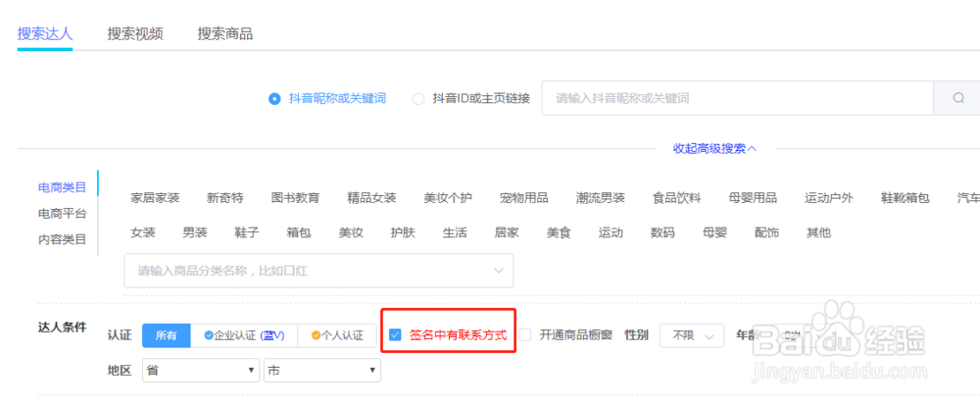Select 抖音ID或主页链接 radio button

(418, 99)
